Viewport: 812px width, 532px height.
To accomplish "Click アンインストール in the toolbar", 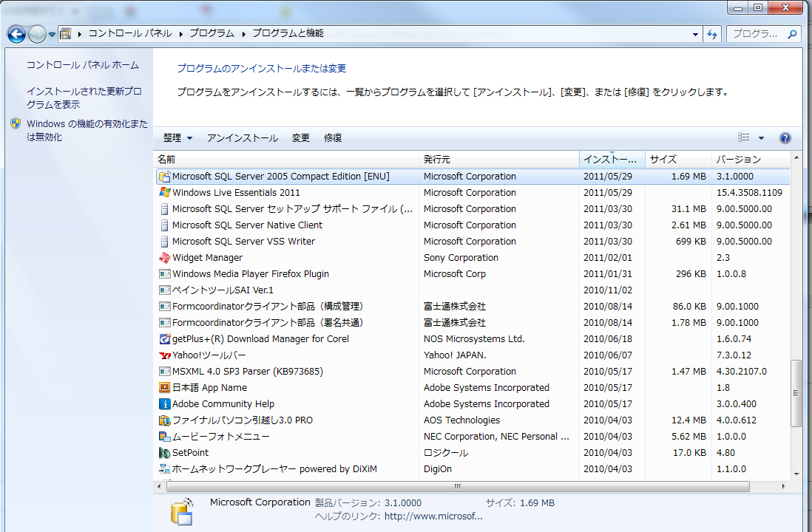I will coord(243,138).
